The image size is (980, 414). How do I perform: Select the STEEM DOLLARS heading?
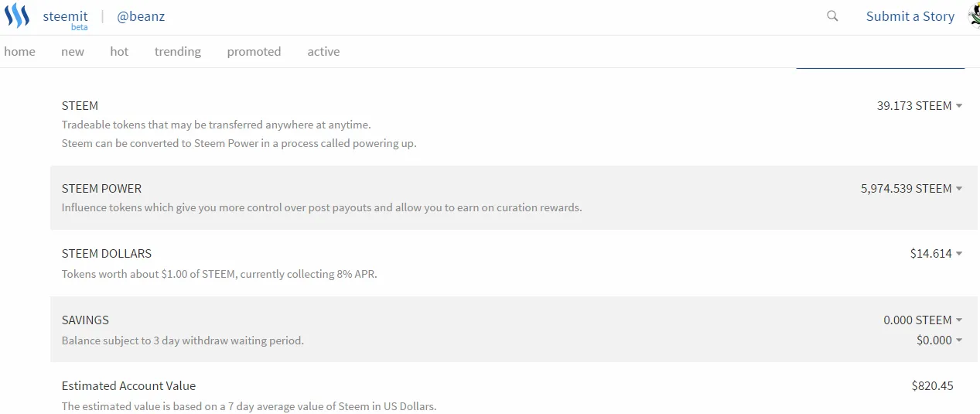click(107, 254)
